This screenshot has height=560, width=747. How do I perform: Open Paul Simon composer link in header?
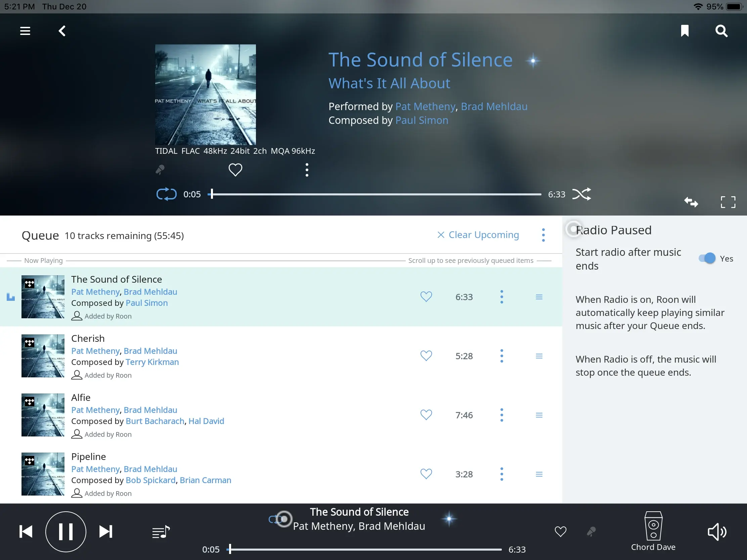pyautogui.click(x=422, y=121)
